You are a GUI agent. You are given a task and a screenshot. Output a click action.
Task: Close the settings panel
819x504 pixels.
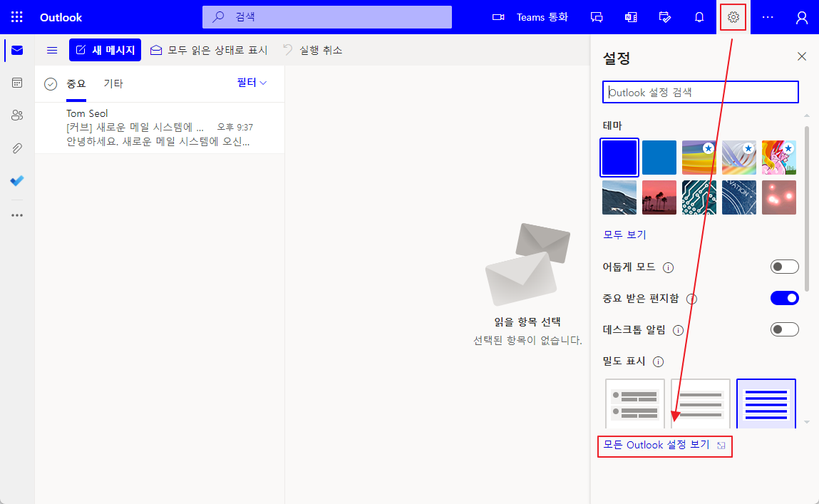coord(802,56)
